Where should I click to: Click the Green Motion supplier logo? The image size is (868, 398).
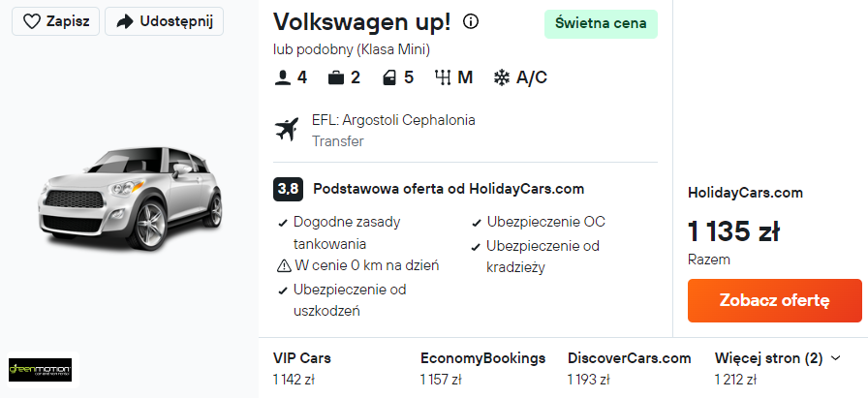tap(40, 369)
